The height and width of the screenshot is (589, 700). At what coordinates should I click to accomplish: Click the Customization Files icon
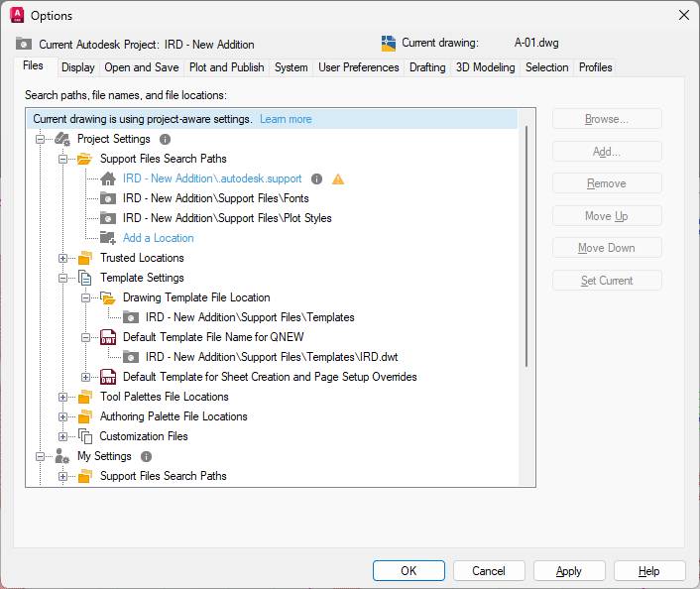(x=85, y=436)
